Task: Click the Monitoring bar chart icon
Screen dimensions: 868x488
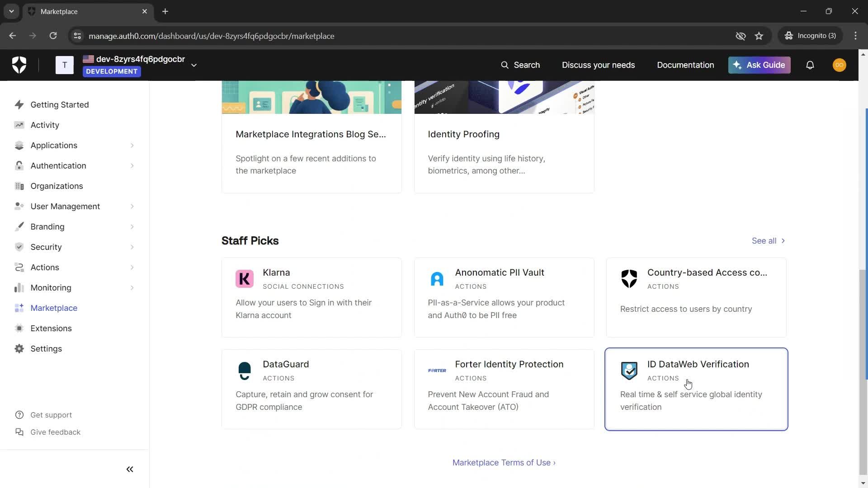Action: coord(19,288)
